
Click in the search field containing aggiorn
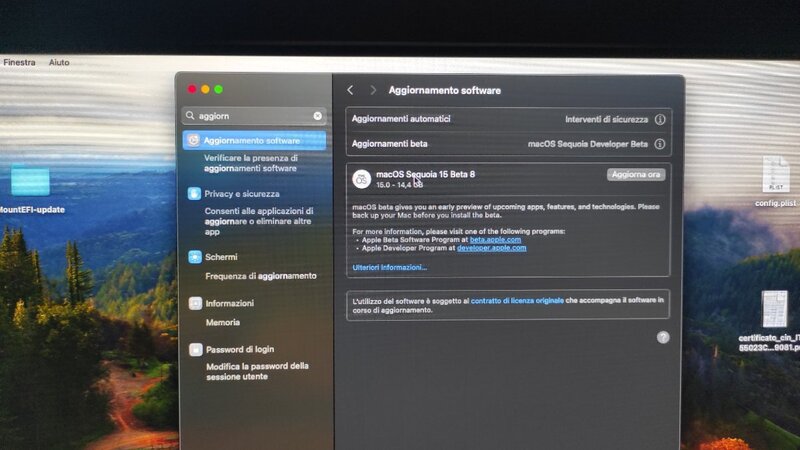(x=254, y=116)
